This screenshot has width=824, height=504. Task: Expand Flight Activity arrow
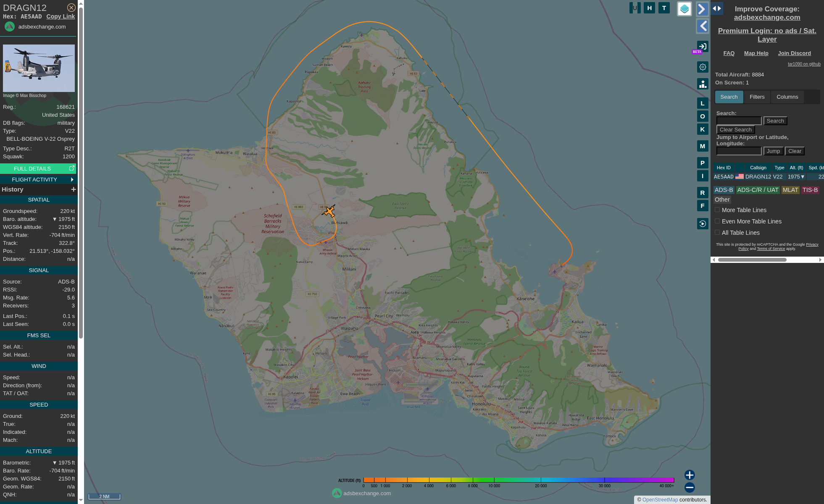point(72,179)
